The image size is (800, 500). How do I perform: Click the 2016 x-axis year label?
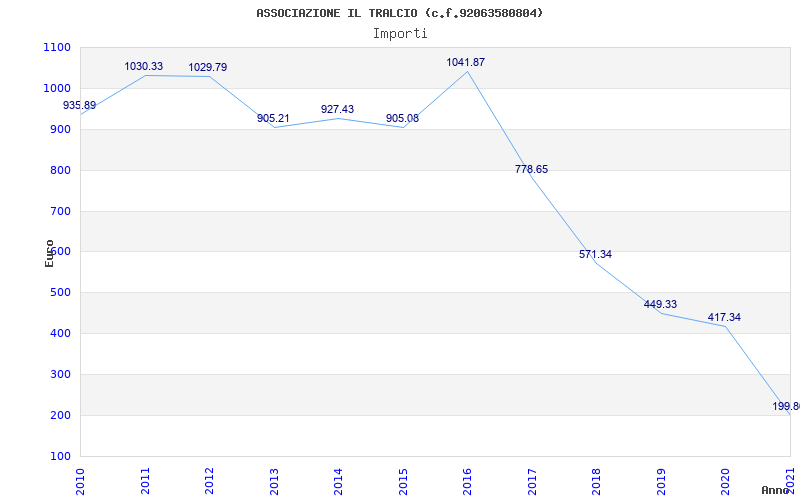[468, 482]
